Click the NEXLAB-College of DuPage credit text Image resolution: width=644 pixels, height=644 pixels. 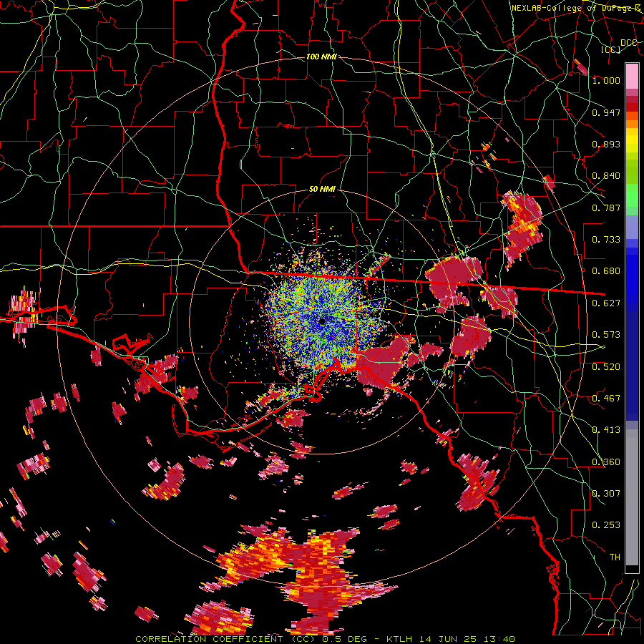coord(576,8)
